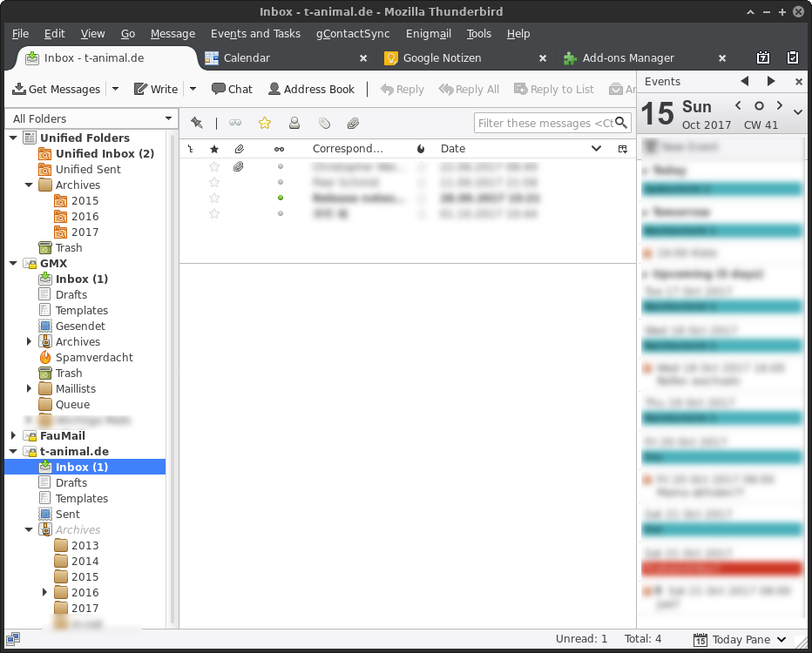Click the contacts quick filter icon
Viewport: 812px width, 653px height.
pos(294,123)
